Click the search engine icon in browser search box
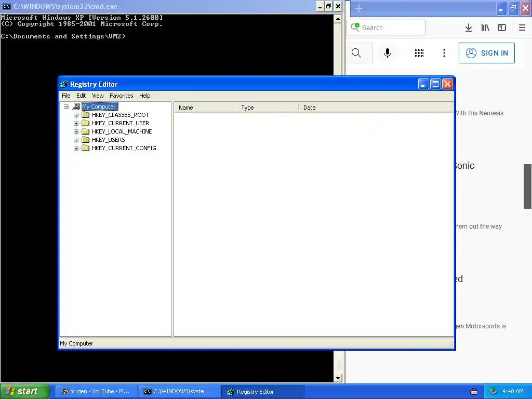Viewport: 532px width, 399px height. coord(355,27)
